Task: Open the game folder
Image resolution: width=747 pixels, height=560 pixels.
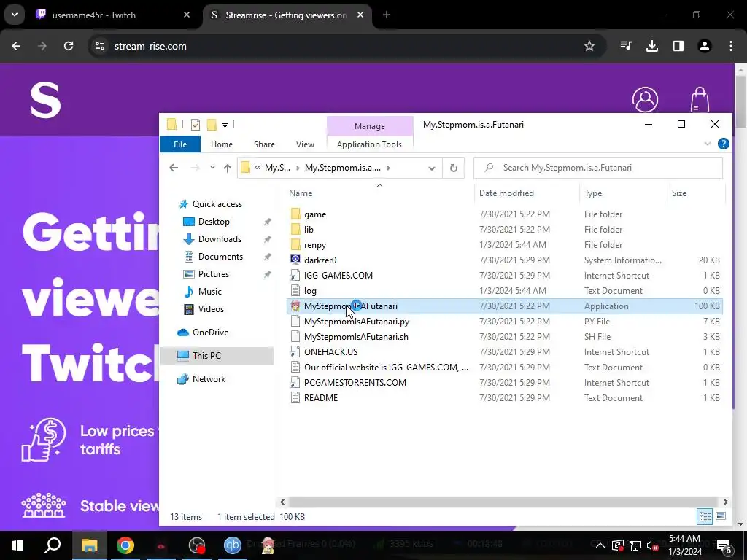Action: [x=315, y=214]
